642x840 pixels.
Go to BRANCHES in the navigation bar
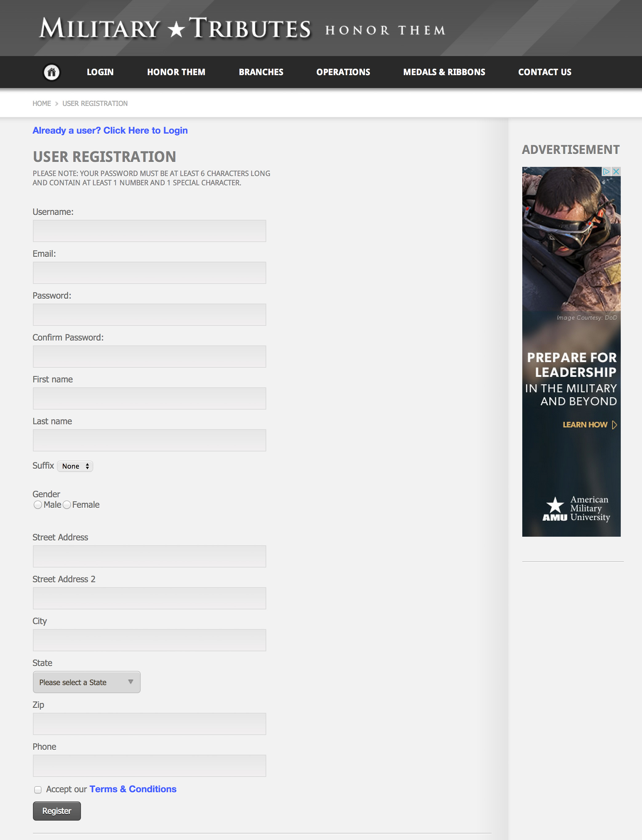click(261, 72)
